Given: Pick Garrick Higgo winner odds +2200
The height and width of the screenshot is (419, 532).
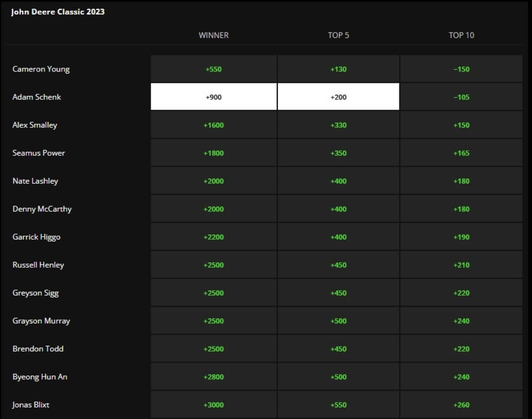Looking at the screenshot, I should point(214,237).
